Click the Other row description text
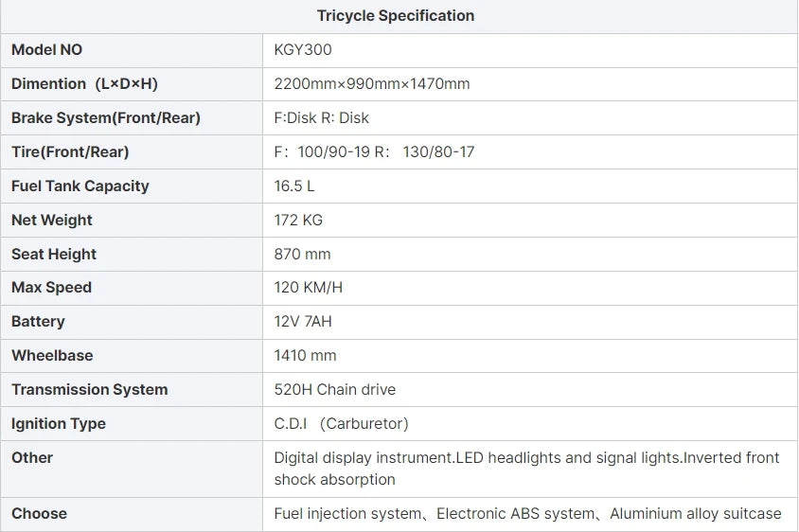This screenshot has height=532, width=799. click(x=527, y=469)
